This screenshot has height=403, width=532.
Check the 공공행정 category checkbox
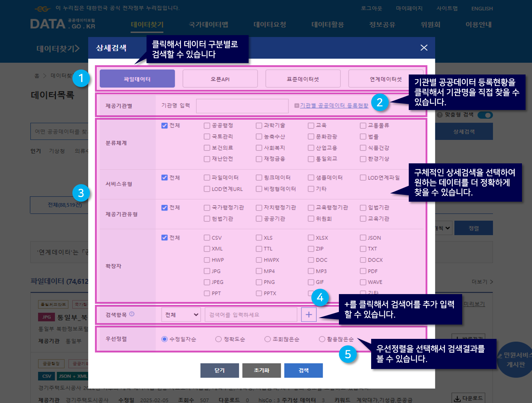click(207, 125)
